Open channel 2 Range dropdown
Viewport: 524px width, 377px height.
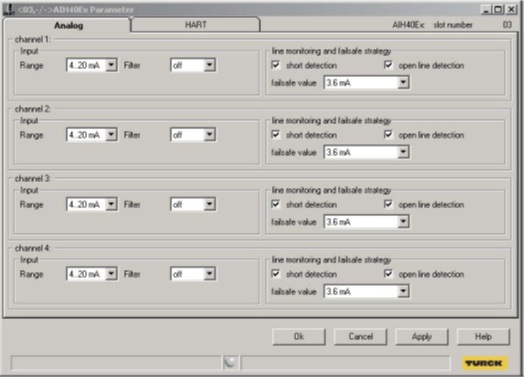pyautogui.click(x=111, y=134)
